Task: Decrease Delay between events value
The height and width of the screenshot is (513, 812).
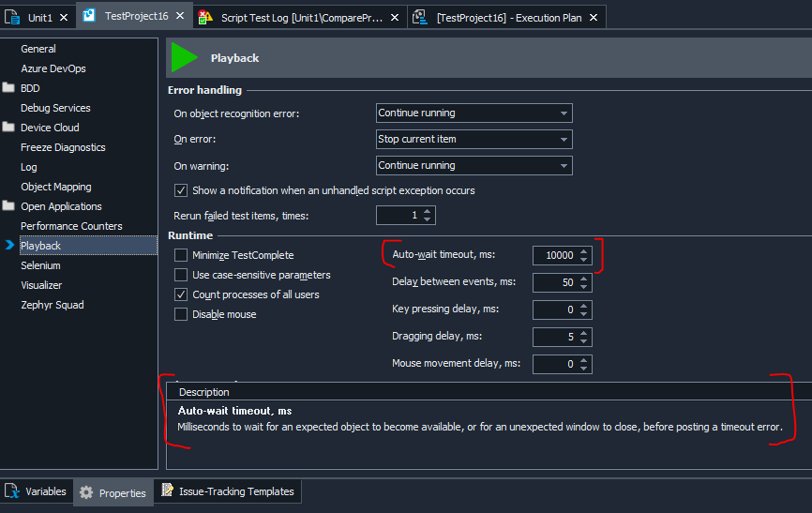Action: coord(583,287)
